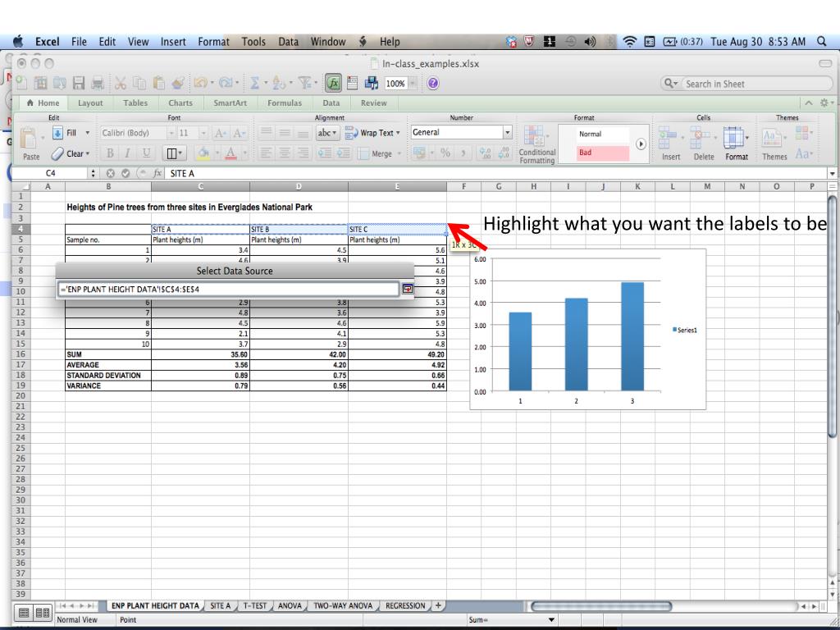Open the Charts ribbon tab

(180, 103)
